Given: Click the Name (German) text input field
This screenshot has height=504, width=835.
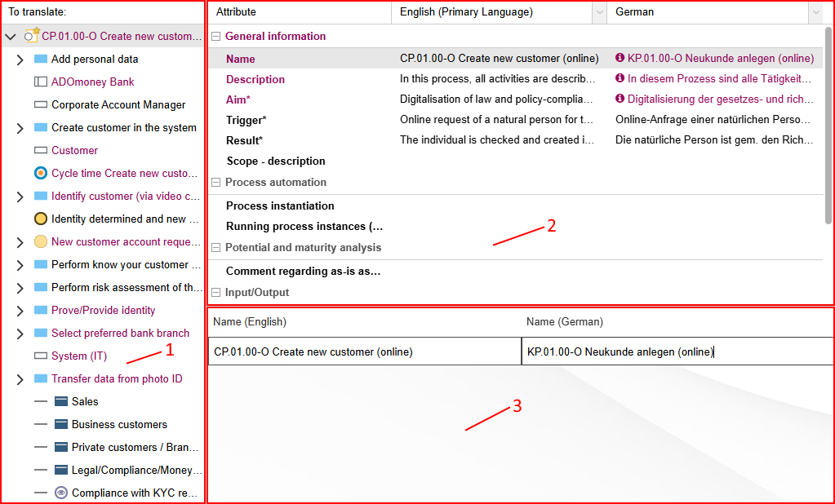Looking at the screenshot, I should [677, 351].
